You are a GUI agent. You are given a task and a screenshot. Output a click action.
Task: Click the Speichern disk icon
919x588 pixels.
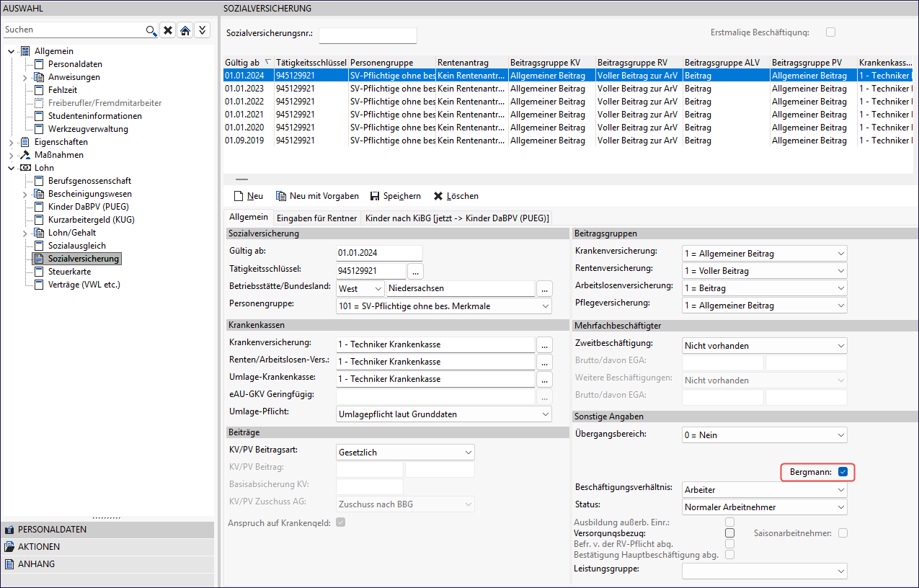375,196
